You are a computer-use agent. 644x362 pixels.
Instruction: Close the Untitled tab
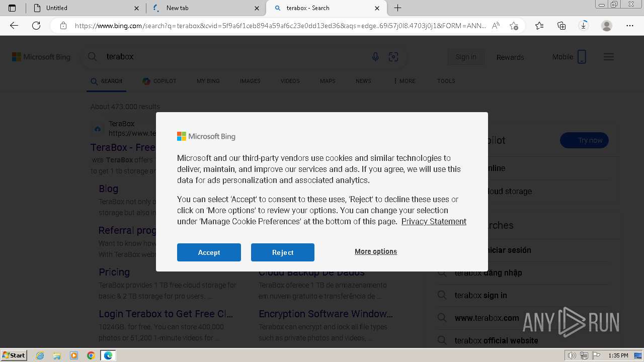137,8
